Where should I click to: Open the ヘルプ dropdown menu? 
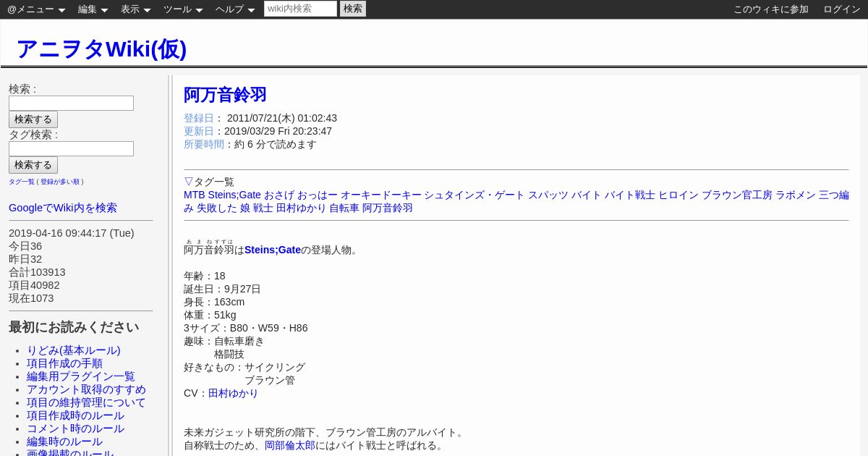click(235, 9)
